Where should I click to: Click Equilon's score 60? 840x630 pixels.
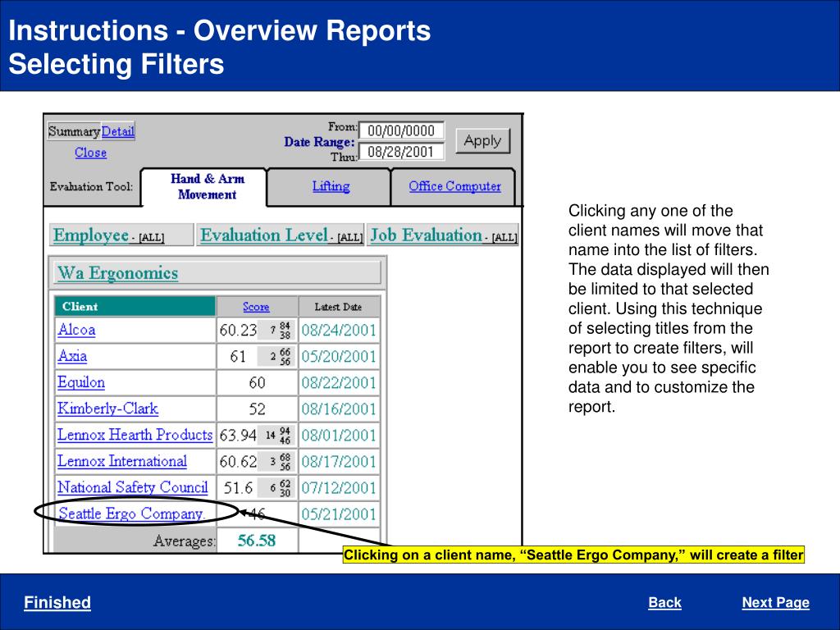coord(257,382)
